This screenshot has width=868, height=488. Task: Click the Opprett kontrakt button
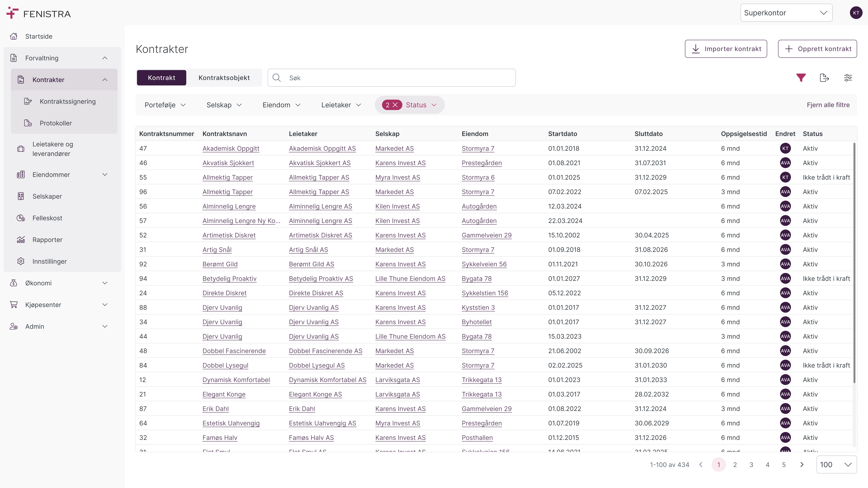point(817,49)
